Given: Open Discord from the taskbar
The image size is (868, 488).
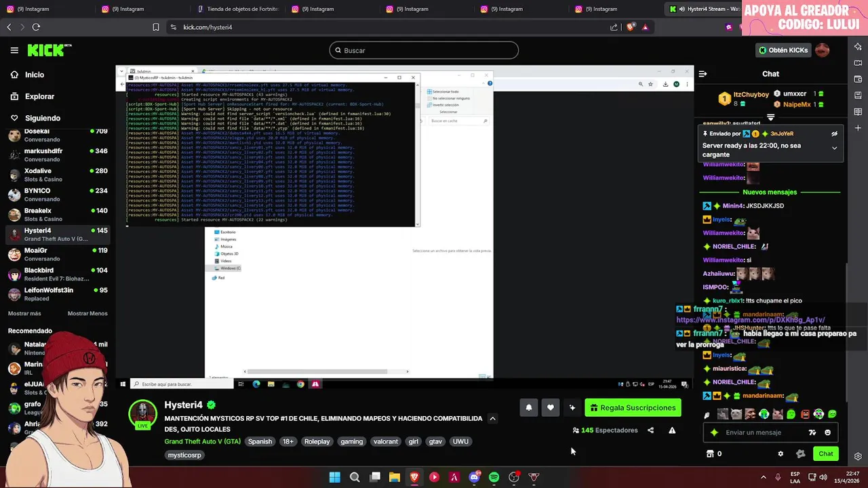Looking at the screenshot, I should coord(474,477).
